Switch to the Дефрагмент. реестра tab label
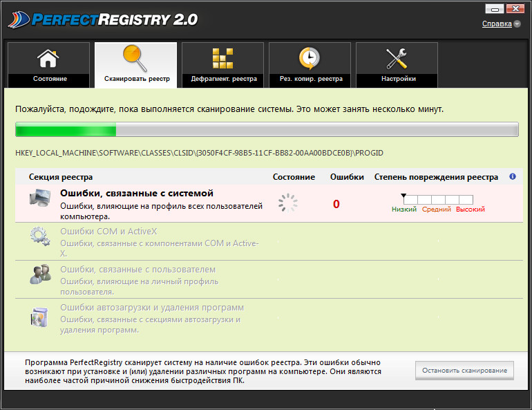 point(224,79)
